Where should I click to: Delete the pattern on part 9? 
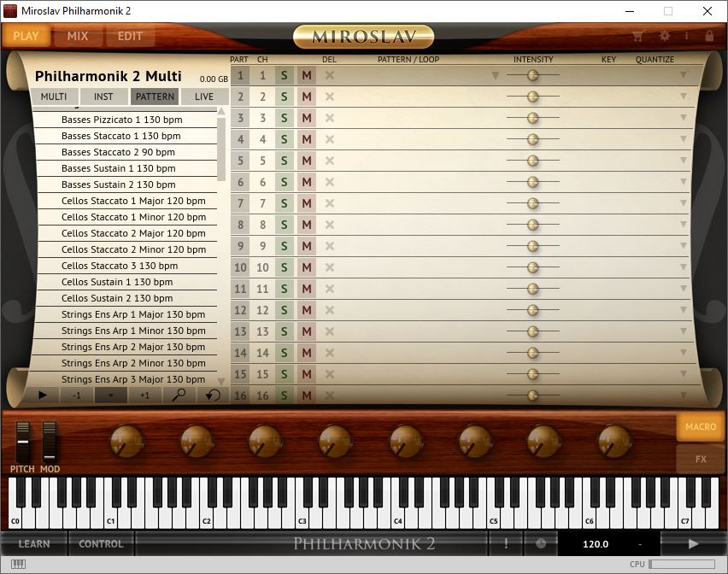330,246
